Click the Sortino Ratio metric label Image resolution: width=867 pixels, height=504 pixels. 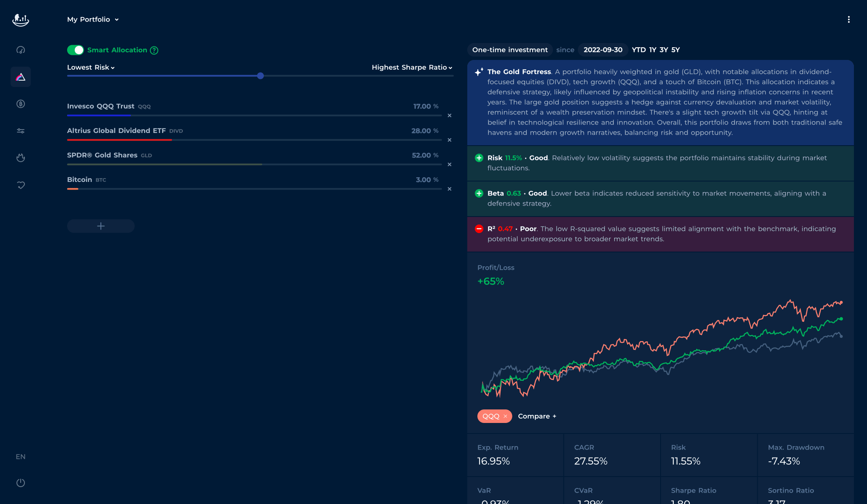[x=791, y=490]
